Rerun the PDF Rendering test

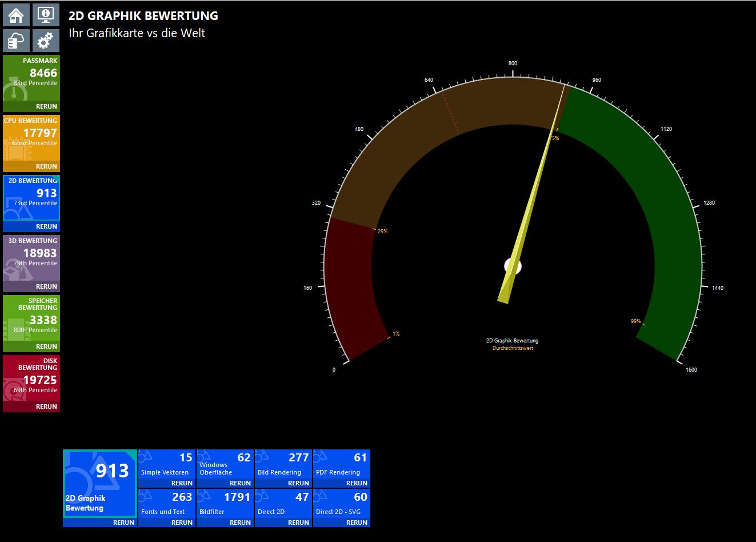coord(357,483)
